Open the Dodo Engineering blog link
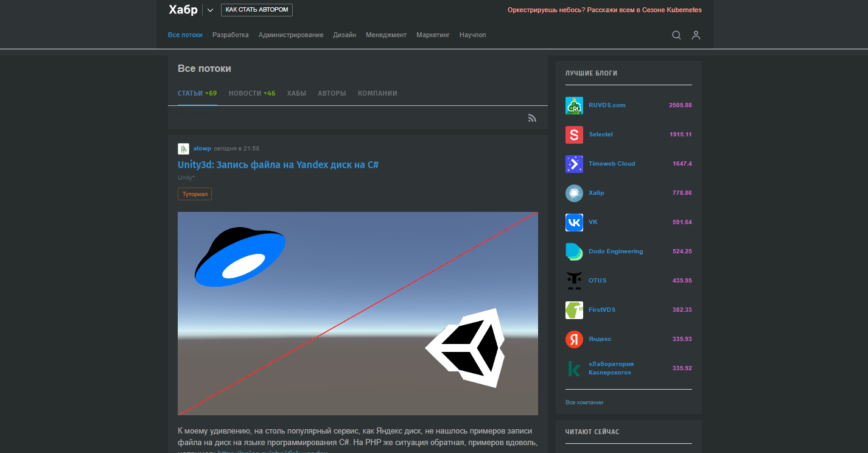The height and width of the screenshot is (453, 868). coord(616,251)
